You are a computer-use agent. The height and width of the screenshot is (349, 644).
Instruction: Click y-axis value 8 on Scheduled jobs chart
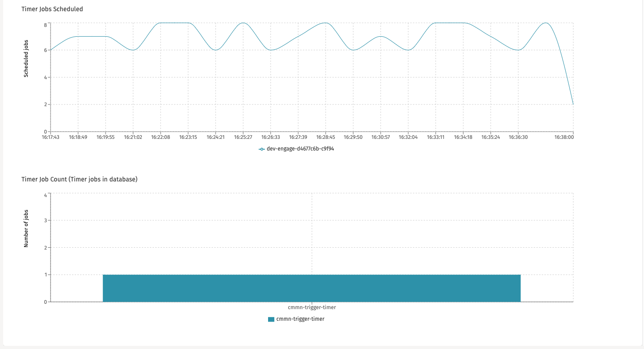coord(45,25)
